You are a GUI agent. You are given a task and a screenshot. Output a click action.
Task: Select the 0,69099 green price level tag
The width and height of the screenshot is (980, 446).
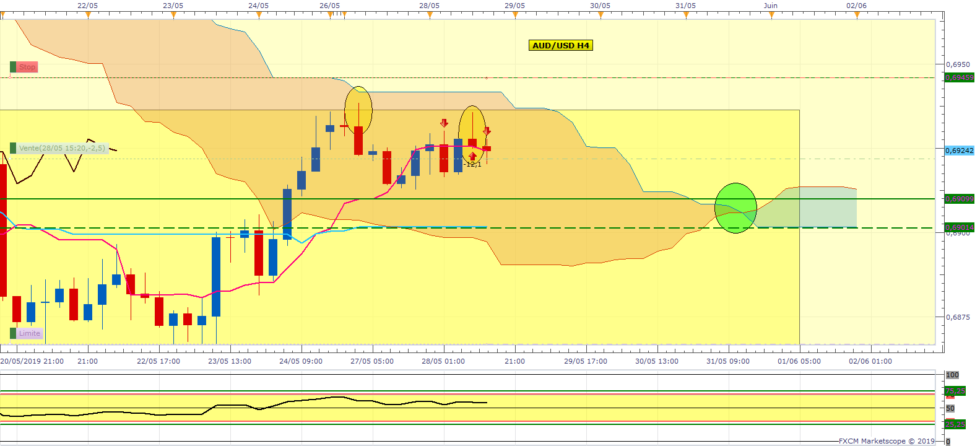pos(959,199)
